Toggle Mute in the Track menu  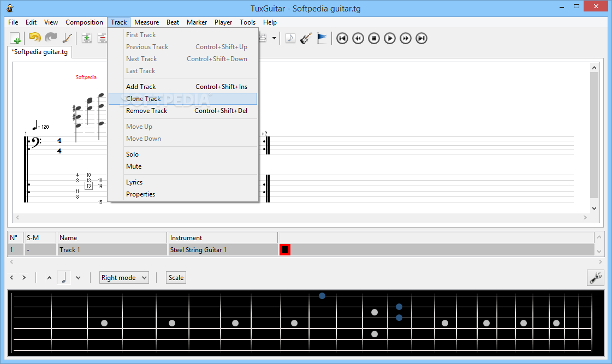coord(134,166)
